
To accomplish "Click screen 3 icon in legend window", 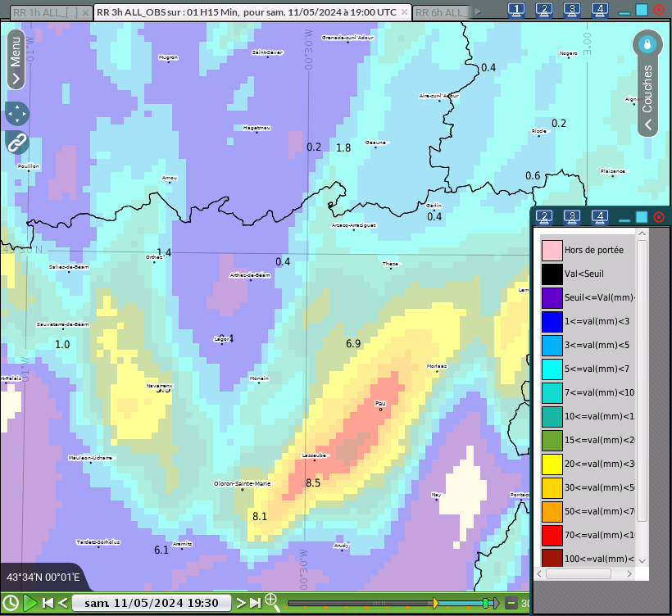I will [x=572, y=217].
